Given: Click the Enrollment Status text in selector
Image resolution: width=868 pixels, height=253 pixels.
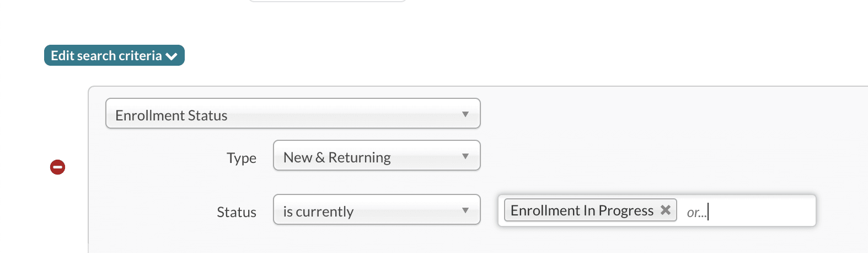Looking at the screenshot, I should coord(171,115).
